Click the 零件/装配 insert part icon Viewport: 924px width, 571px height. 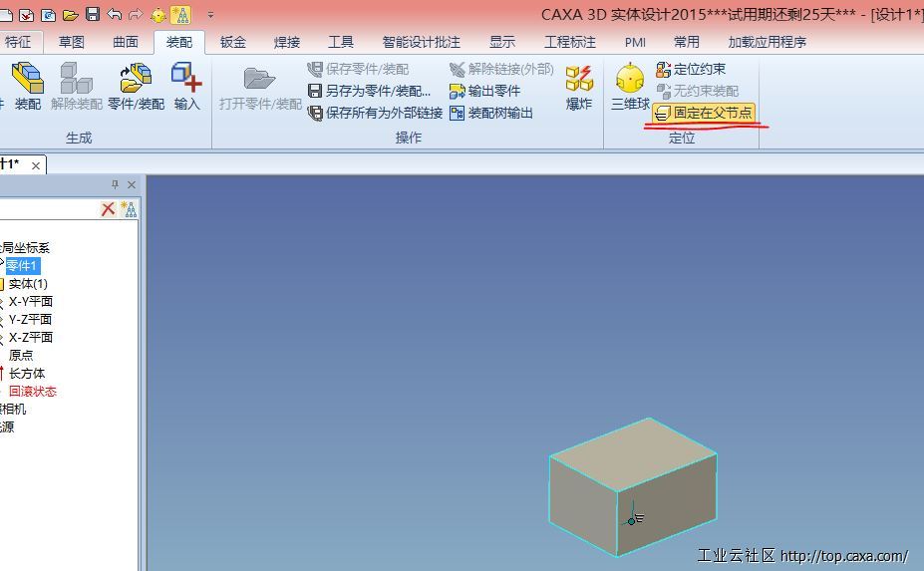137,86
